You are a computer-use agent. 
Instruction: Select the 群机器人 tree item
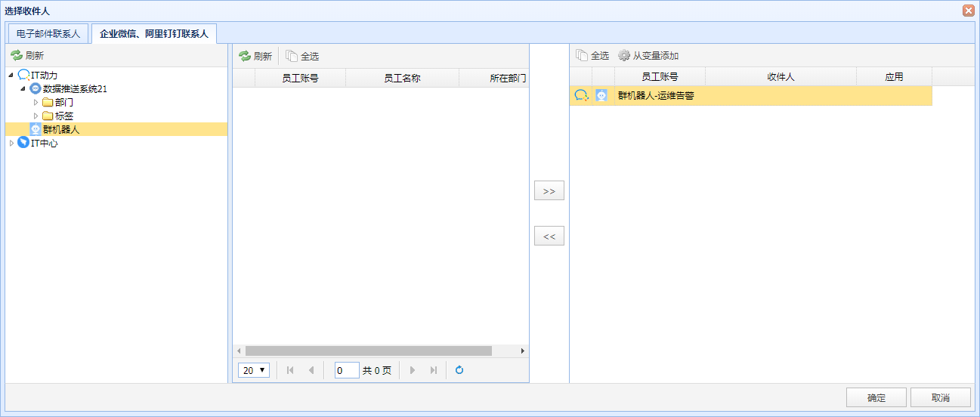pos(116,129)
